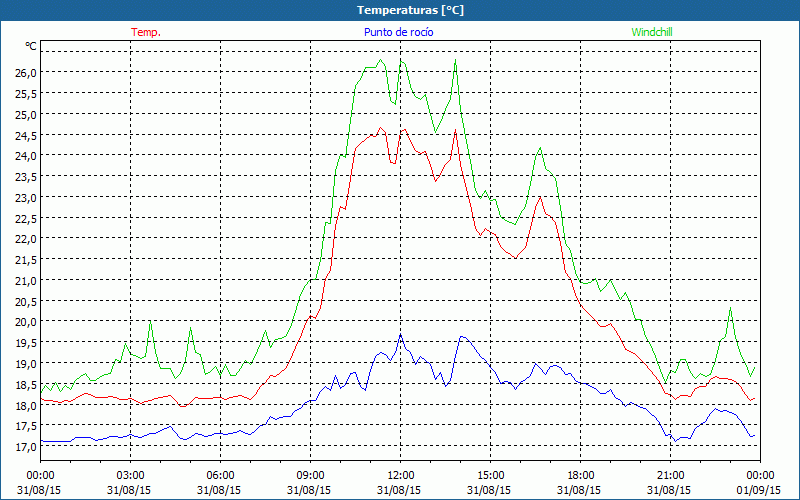Screen dimensions: 800x500
Task: Click the 22,0 y-axis value
Action: [x=26, y=239]
